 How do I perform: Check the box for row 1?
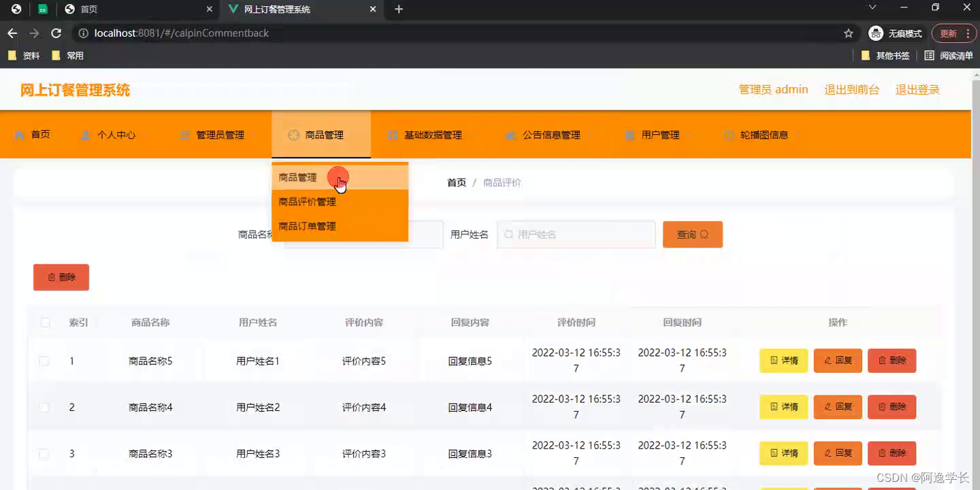point(44,361)
